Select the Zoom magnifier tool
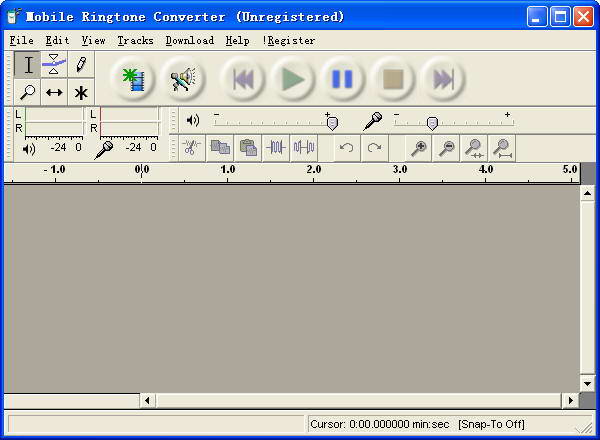Image resolution: width=600 pixels, height=440 pixels. pos(28,92)
